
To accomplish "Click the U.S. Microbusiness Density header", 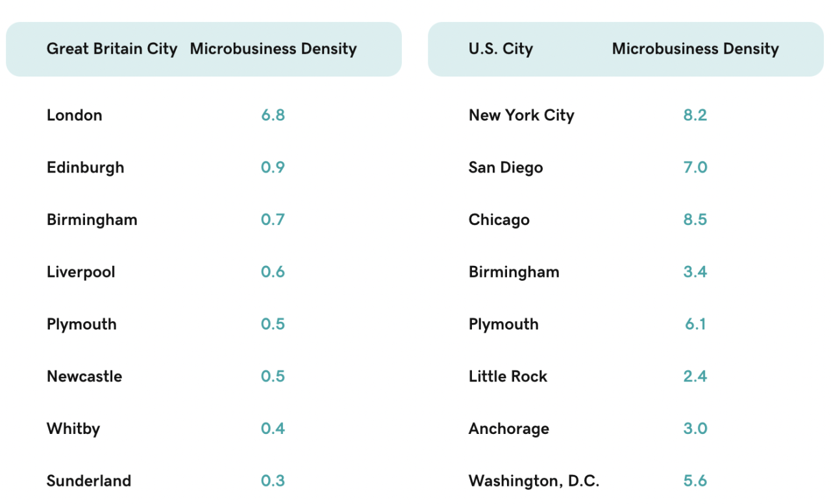I will pos(695,49).
